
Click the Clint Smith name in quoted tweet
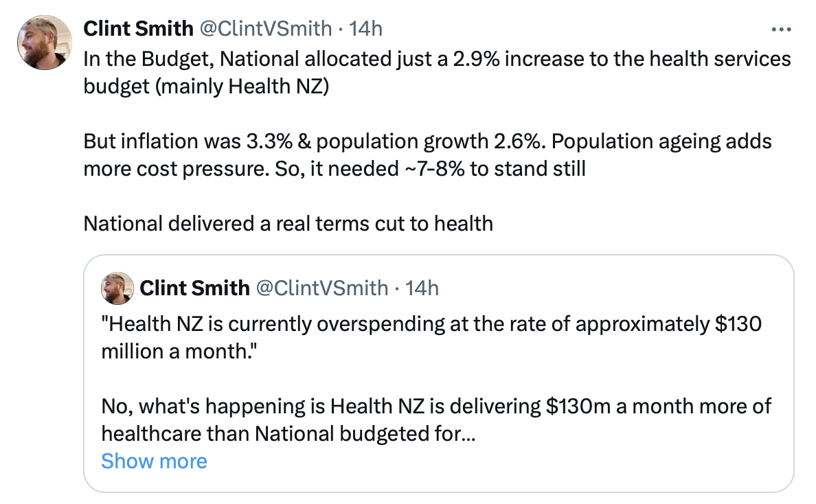[194, 288]
